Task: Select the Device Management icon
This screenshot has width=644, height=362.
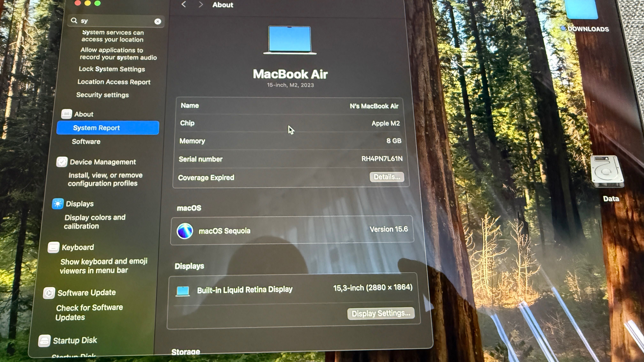Action: [x=62, y=162]
